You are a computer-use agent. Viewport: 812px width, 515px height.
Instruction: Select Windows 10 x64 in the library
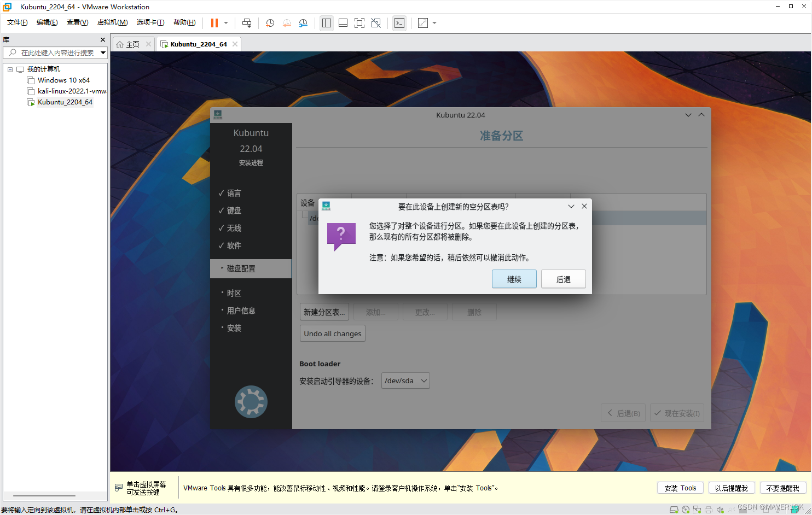point(63,80)
